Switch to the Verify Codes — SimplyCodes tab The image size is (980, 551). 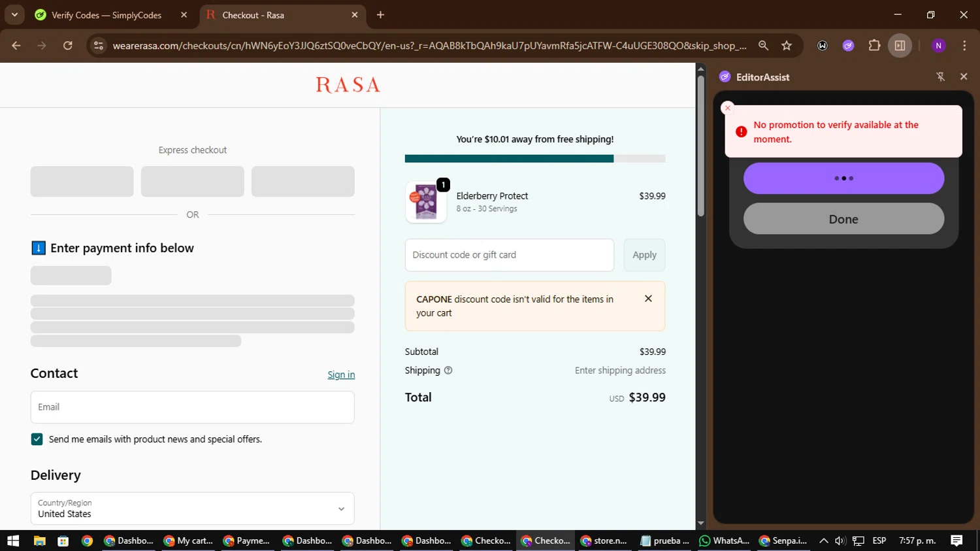click(106, 15)
